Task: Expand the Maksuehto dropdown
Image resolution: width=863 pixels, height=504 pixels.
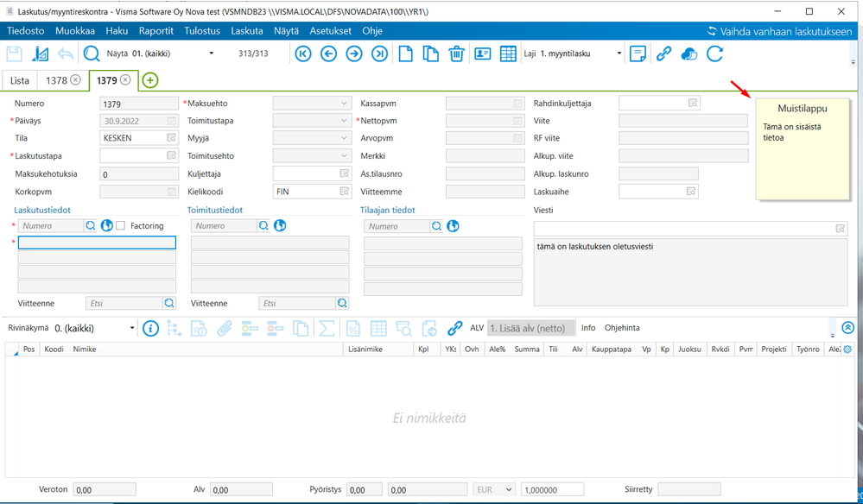Action: (x=344, y=104)
